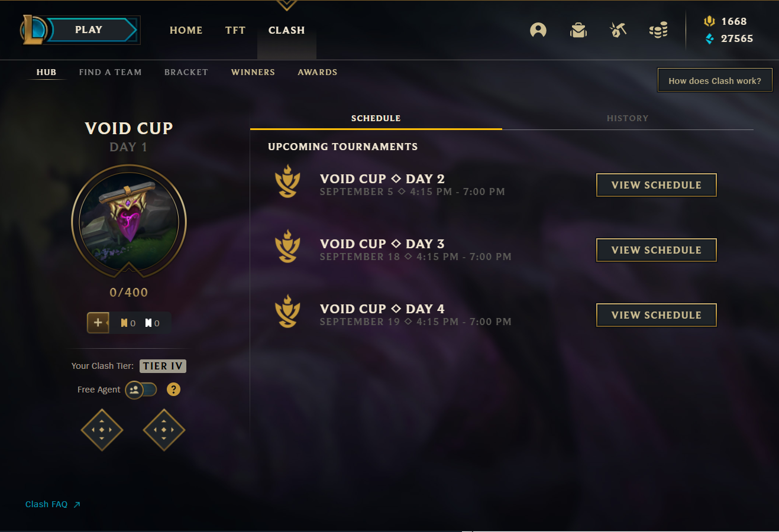This screenshot has height=532, width=779.
Task: Open the Find a Team tab
Action: [110, 72]
